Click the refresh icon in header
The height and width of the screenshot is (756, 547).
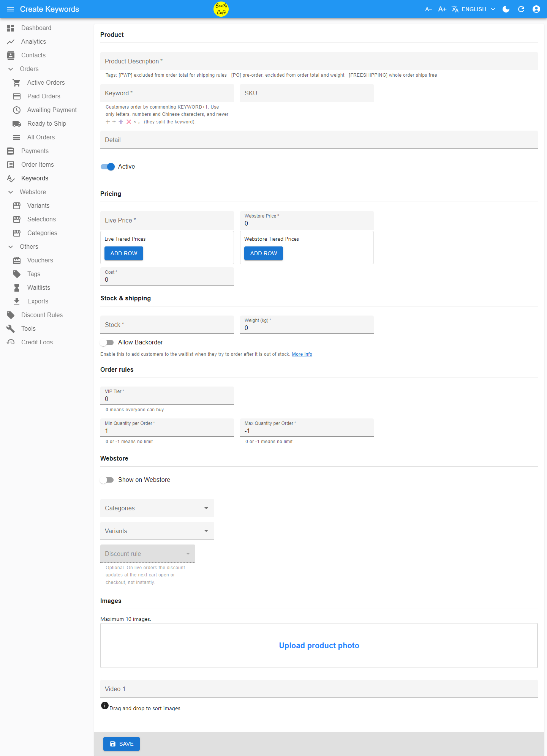coord(521,9)
